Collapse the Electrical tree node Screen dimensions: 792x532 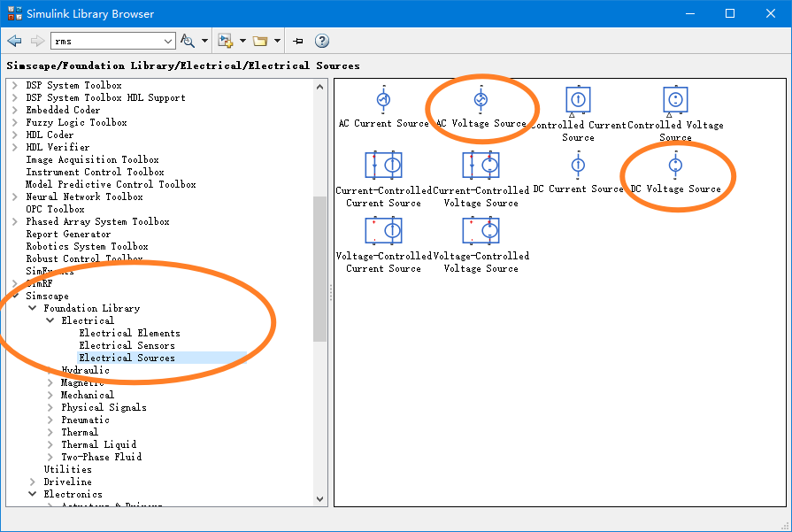point(50,320)
